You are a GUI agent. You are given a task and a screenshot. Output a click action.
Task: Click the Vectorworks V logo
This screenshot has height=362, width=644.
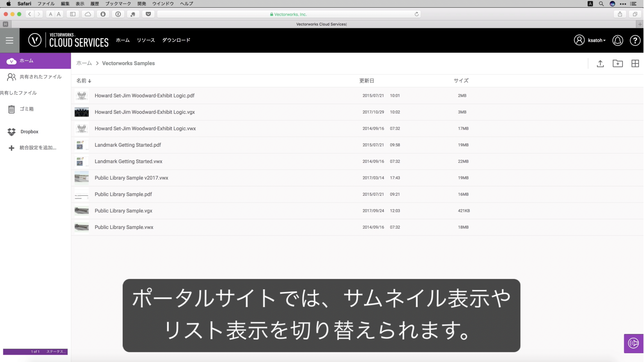(35, 40)
